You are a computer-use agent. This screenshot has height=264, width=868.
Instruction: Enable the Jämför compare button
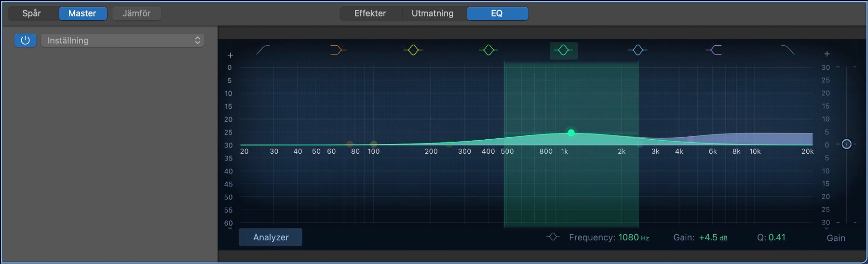click(x=136, y=13)
